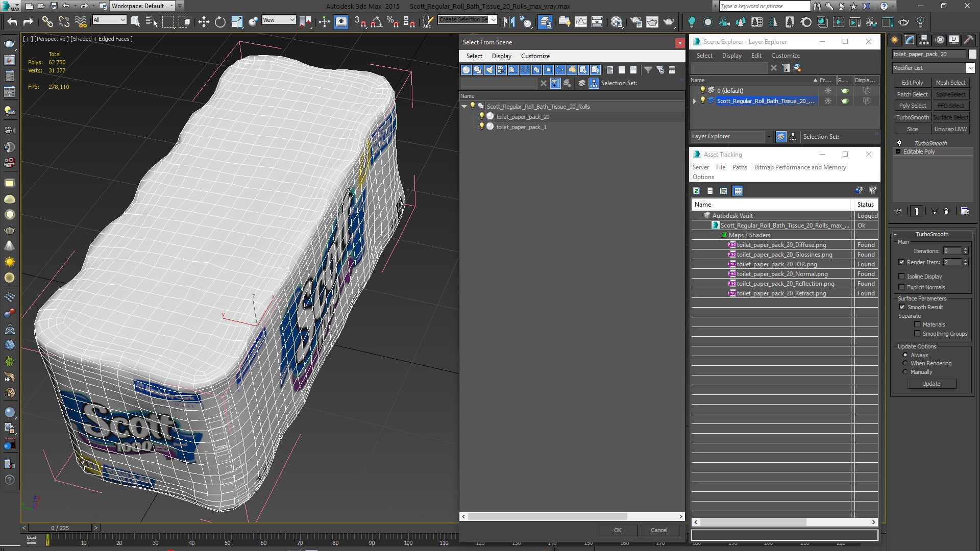Image resolution: width=980 pixels, height=551 pixels.
Task: Open the Modifier List dropdown
Action: (970, 68)
